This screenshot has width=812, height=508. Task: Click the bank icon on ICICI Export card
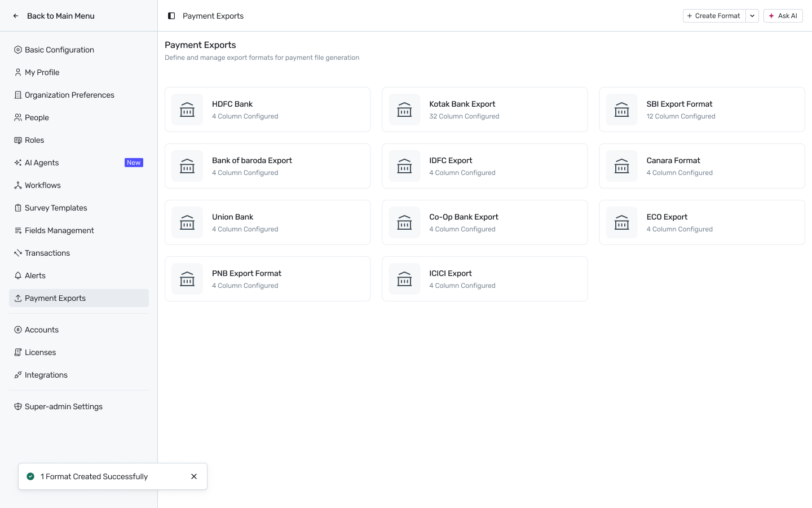pos(404,279)
